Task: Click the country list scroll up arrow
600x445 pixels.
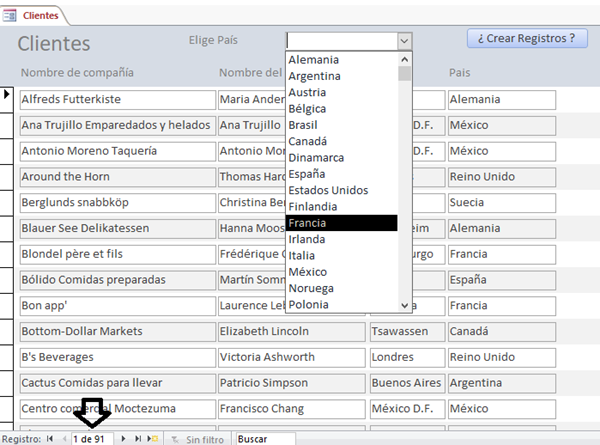Action: [x=404, y=59]
